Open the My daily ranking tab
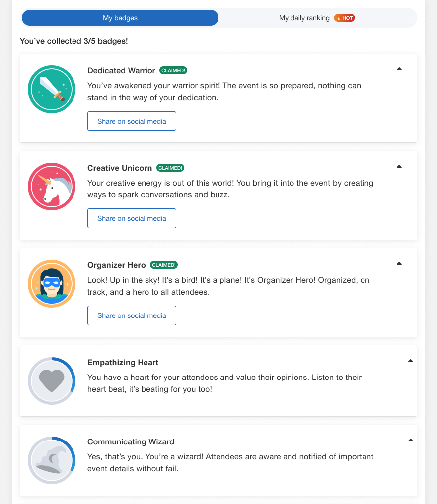The height and width of the screenshot is (504, 437). click(304, 18)
